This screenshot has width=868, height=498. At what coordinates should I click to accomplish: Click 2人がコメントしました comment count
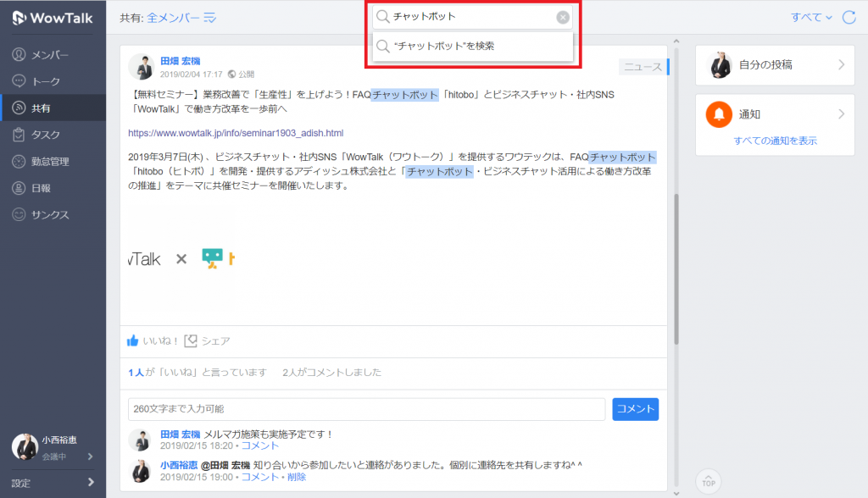click(331, 373)
